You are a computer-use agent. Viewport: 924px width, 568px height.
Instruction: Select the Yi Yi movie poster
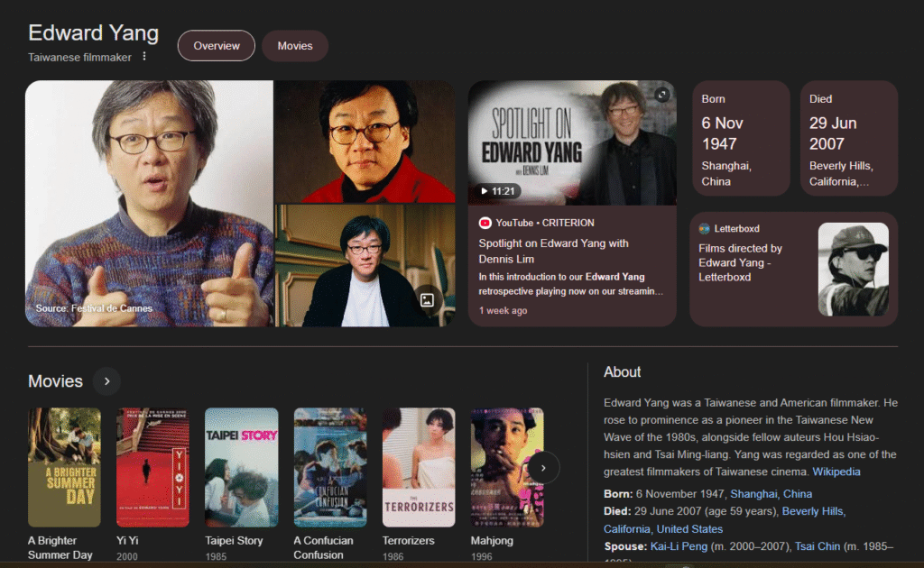[152, 467]
